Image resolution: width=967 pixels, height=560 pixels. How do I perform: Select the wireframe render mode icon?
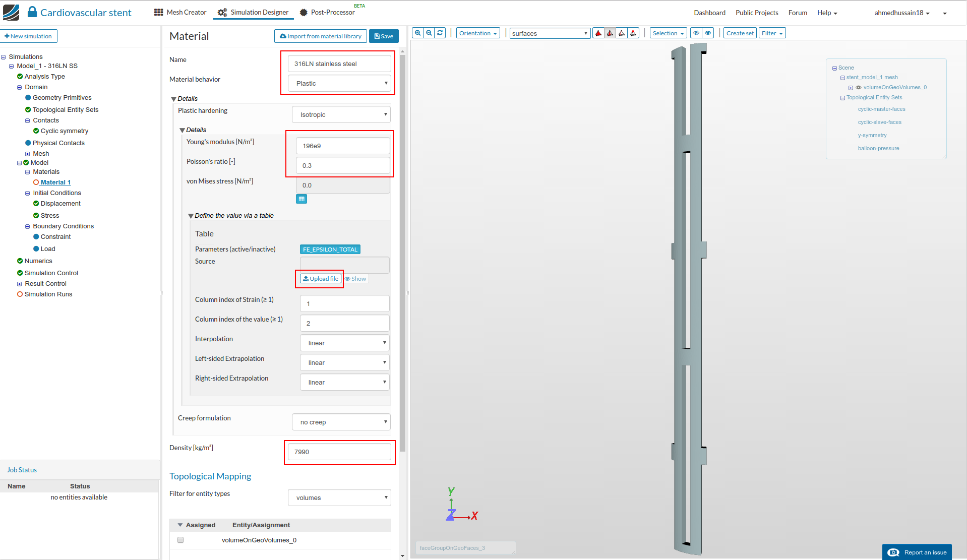622,33
